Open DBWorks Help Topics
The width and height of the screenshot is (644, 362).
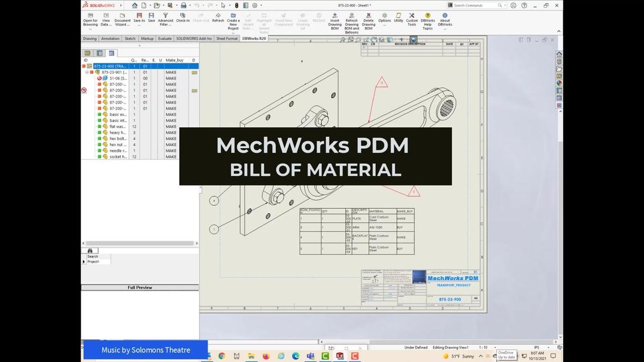pyautogui.click(x=428, y=21)
